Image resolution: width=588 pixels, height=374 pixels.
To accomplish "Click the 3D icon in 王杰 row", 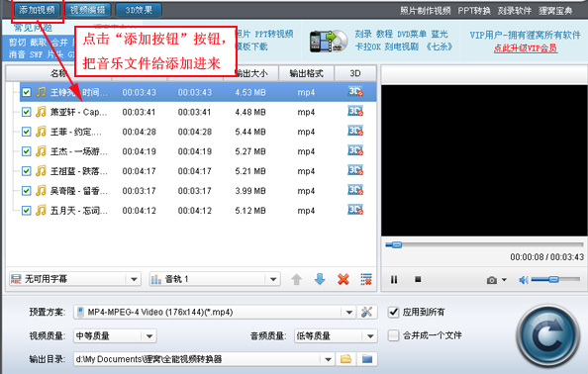I will click(355, 150).
